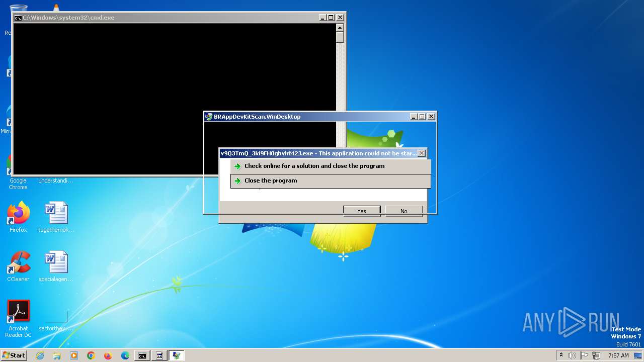Click the cmd.exe window title bar text
Screen dimensions: 644x362
click(68, 18)
